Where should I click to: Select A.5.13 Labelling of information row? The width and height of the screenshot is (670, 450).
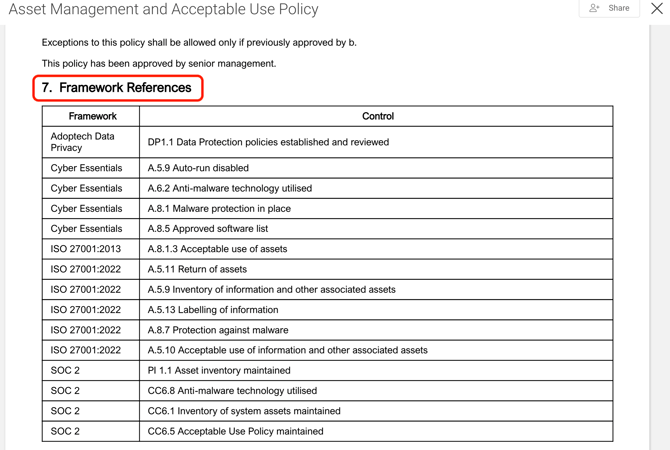pyautogui.click(x=213, y=310)
